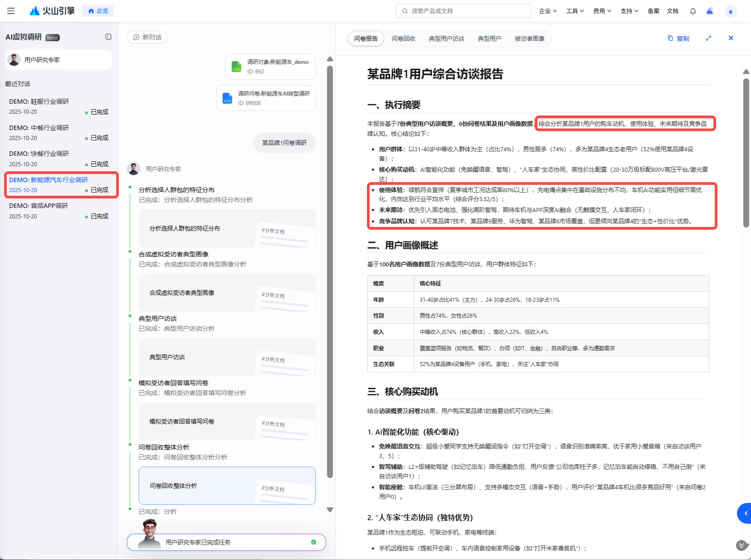Click the 新能源车AI转型调研 DOC file icon
Image resolution: width=751 pixels, height=560 pixels.
[227, 98]
